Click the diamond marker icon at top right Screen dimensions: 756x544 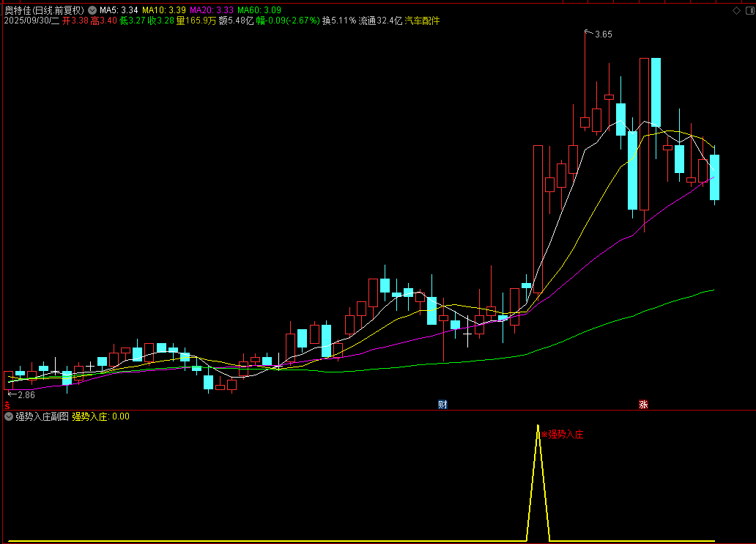(x=736, y=10)
